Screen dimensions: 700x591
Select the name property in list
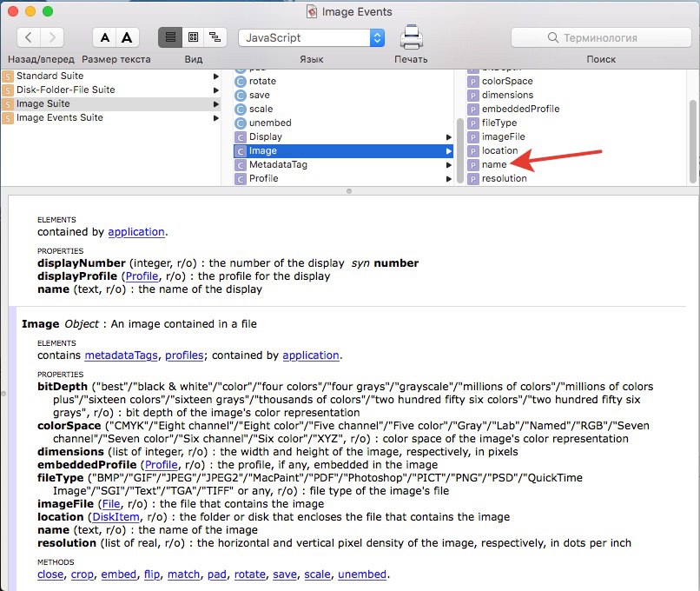coord(494,165)
